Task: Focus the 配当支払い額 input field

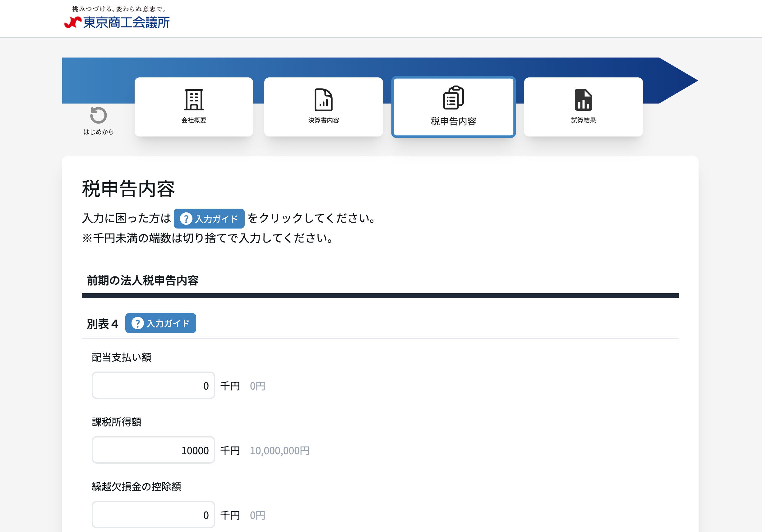Action: [153, 385]
